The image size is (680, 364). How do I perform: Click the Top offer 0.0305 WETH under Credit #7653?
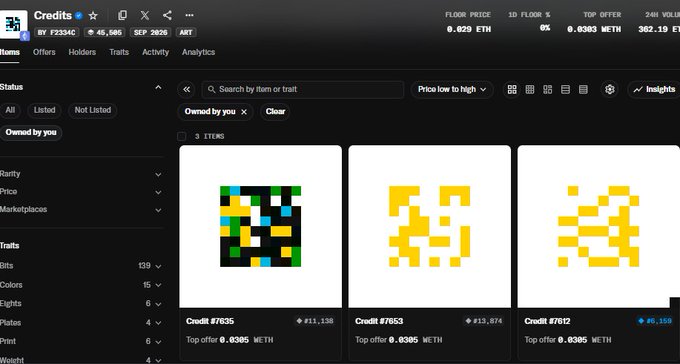coord(399,340)
